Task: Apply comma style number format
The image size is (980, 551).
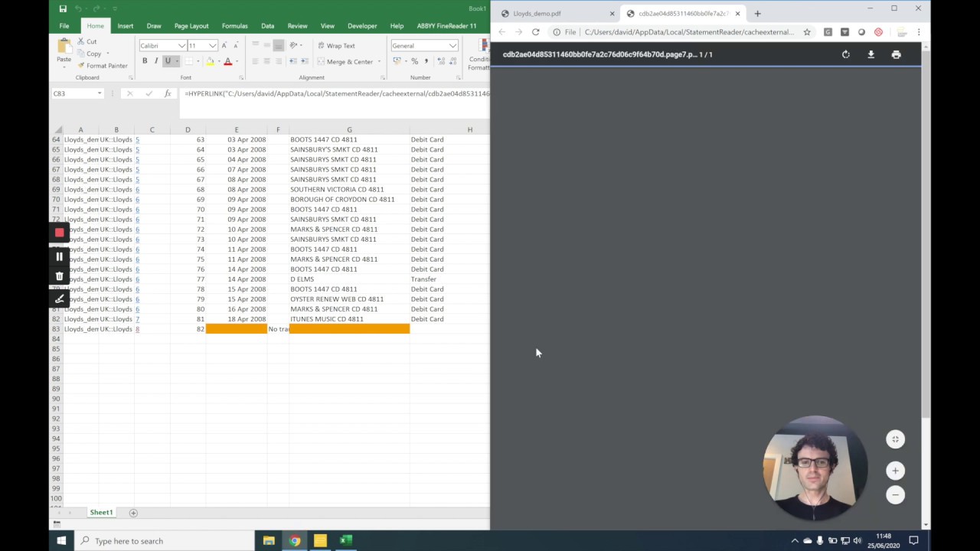Action: tap(426, 61)
